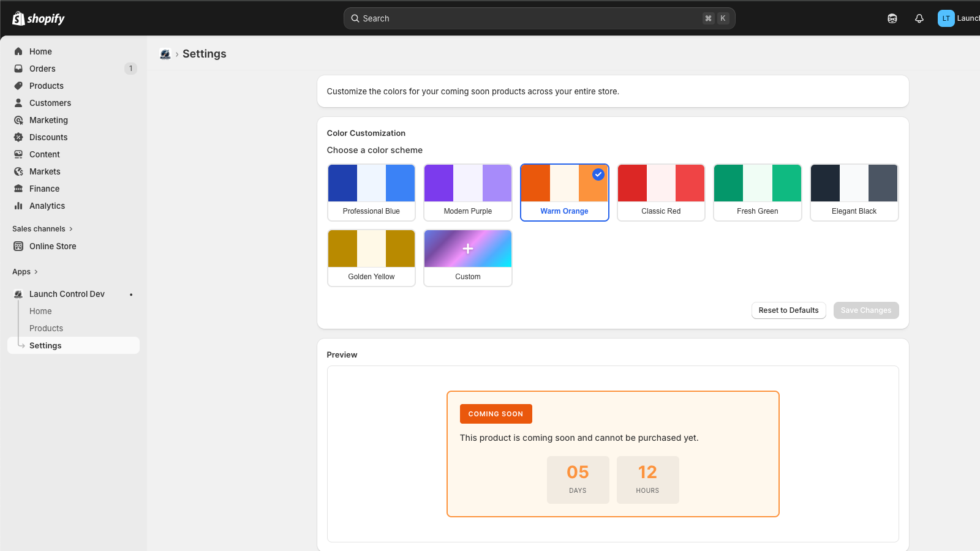Open Markets from the sidebar

44,171
